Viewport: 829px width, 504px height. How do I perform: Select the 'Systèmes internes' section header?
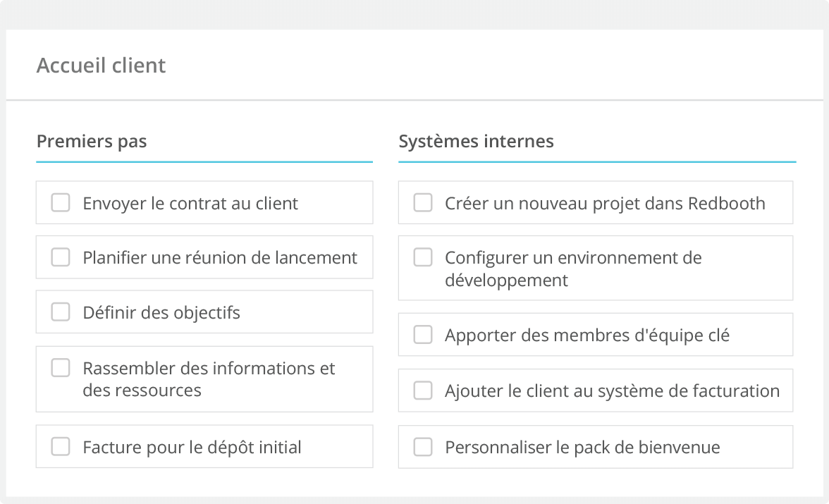click(x=476, y=141)
